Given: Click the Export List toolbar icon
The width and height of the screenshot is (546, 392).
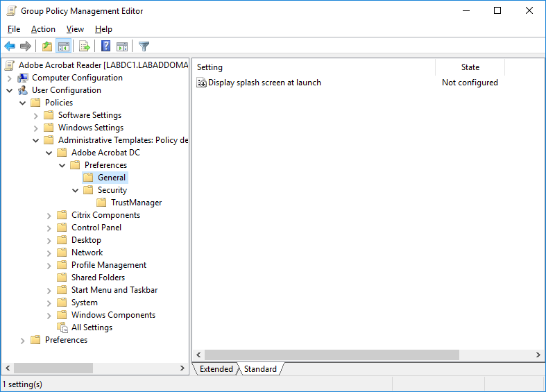Looking at the screenshot, I should 85,46.
